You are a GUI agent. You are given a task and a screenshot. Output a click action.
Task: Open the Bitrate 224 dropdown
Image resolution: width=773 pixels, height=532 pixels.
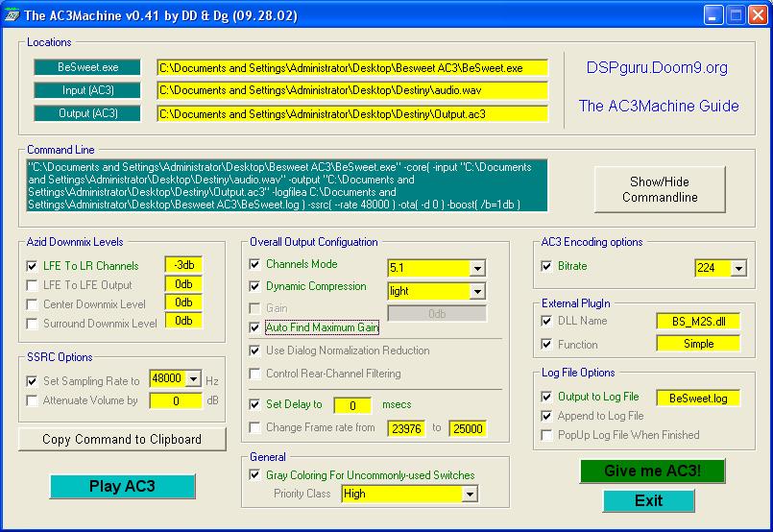click(x=738, y=268)
